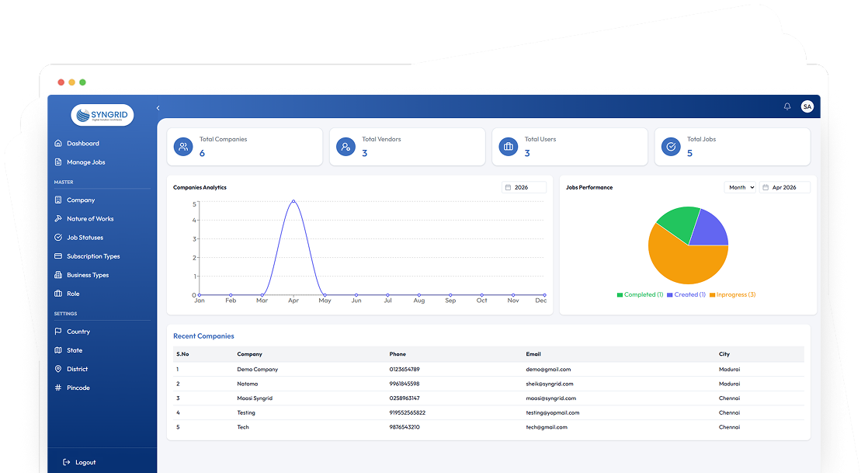This screenshot has height=473, width=868.
Task: Click the Total Companies people icon
Action: click(183, 146)
